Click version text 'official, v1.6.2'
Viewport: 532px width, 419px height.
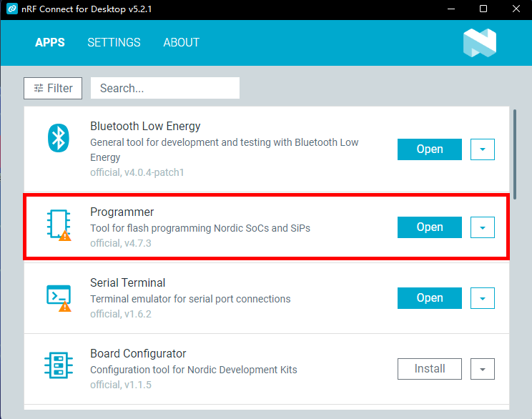coord(121,314)
